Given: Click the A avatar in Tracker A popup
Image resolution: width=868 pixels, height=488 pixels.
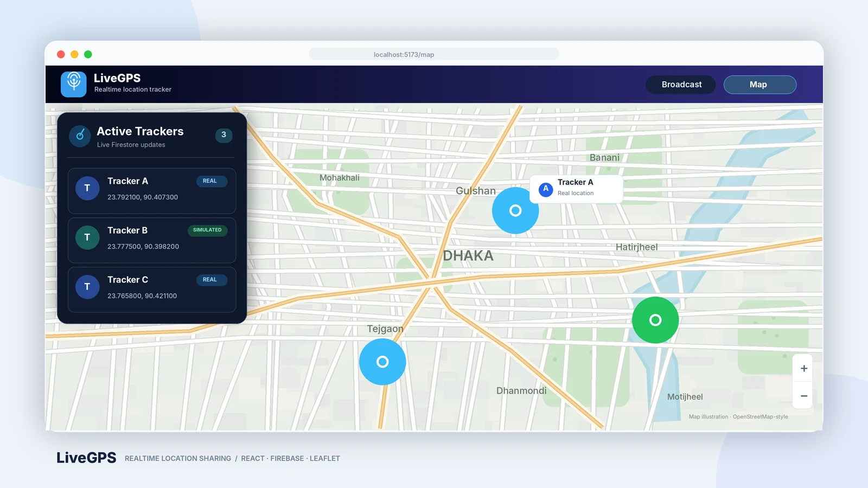Looking at the screenshot, I should point(546,189).
